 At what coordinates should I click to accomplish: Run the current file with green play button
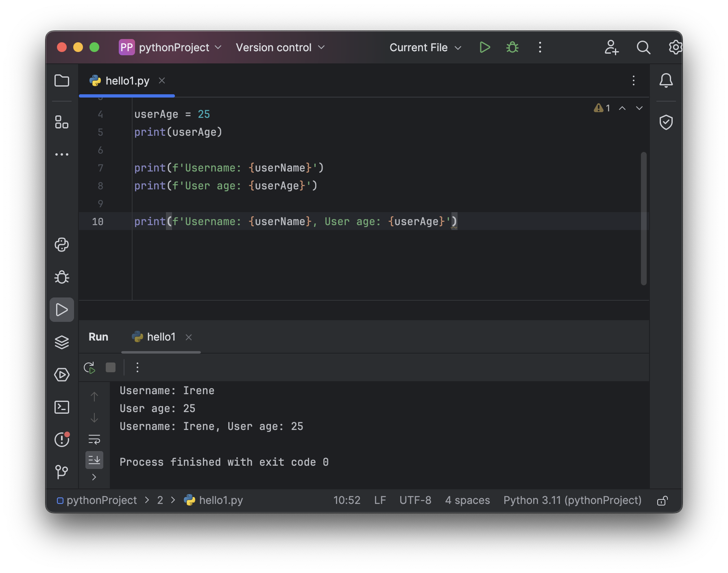click(484, 48)
